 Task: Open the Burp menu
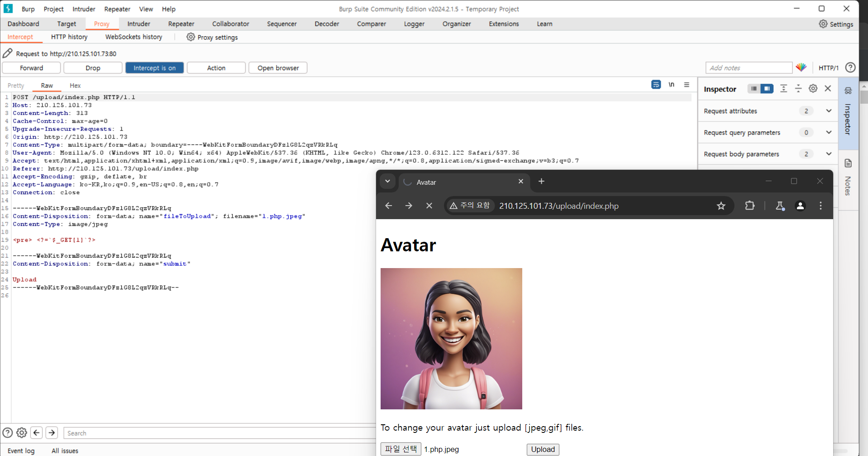[x=28, y=9]
